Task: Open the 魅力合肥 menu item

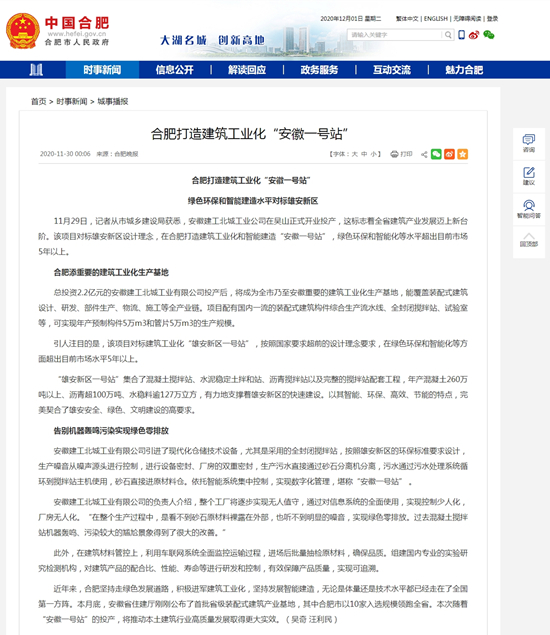Action: pos(464,70)
